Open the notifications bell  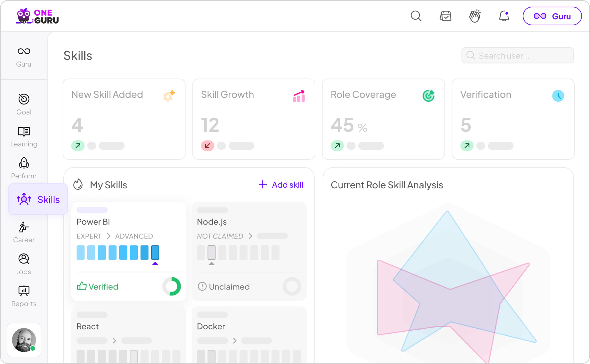tap(504, 16)
